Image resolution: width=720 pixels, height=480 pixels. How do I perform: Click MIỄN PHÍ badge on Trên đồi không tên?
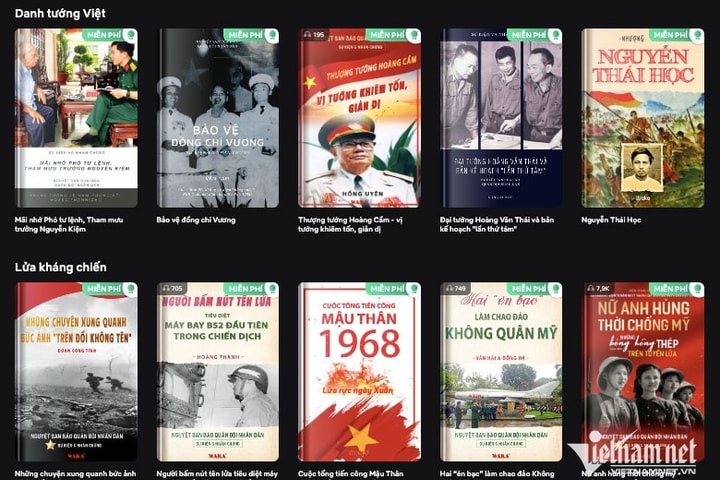[110, 289]
